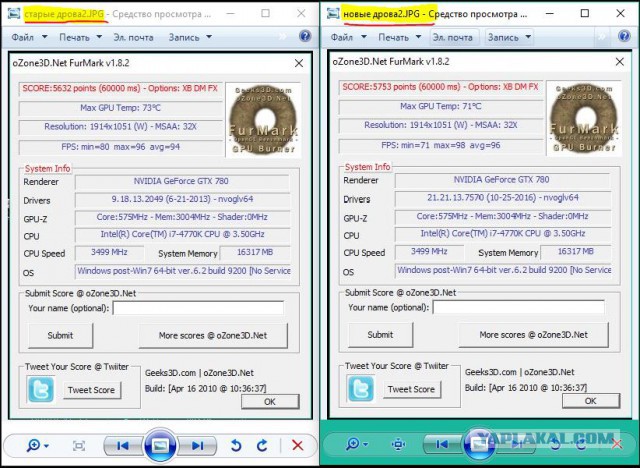
Task: Click Tweet Score in the score-5753 dialog
Action: tap(411, 389)
